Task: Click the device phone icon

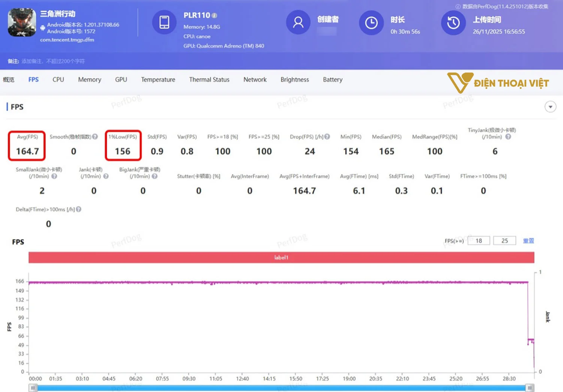Action: coord(164,23)
